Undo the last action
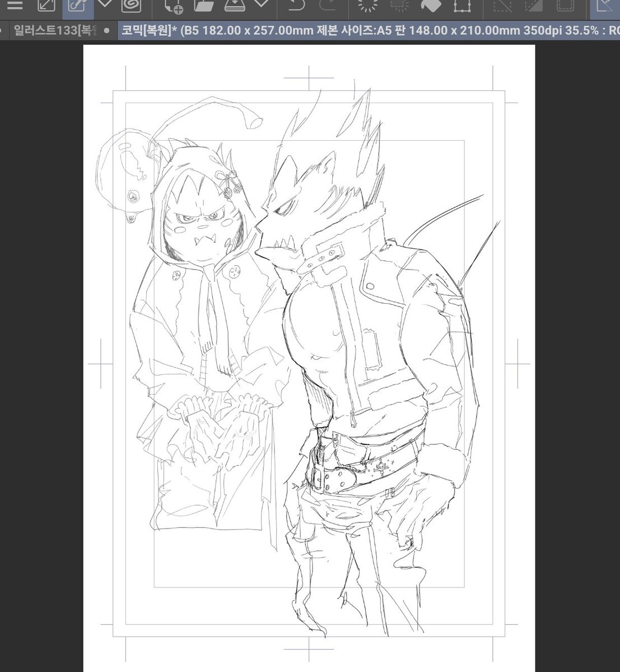Screen dimensions: 620x672 pos(296,5)
